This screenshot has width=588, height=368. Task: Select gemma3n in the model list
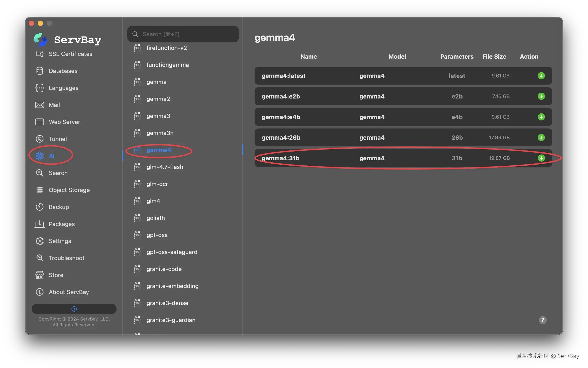coord(160,133)
